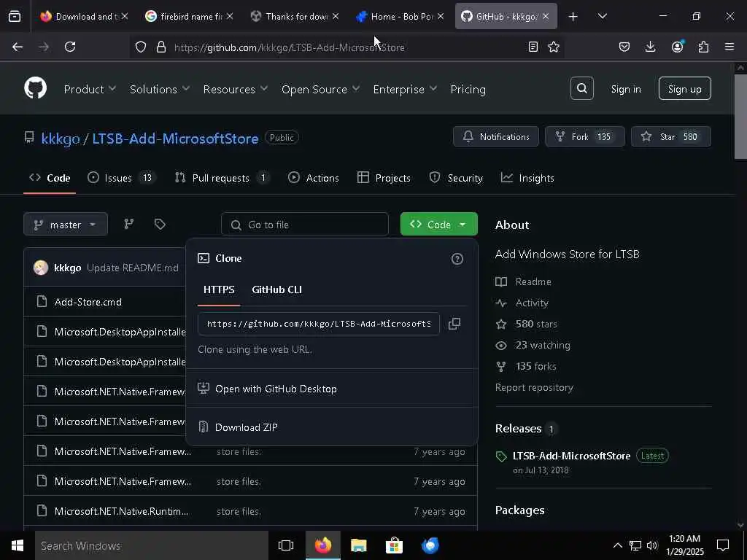Select the HTTPS clone tab
This screenshot has width=747, height=560.
tap(219, 289)
